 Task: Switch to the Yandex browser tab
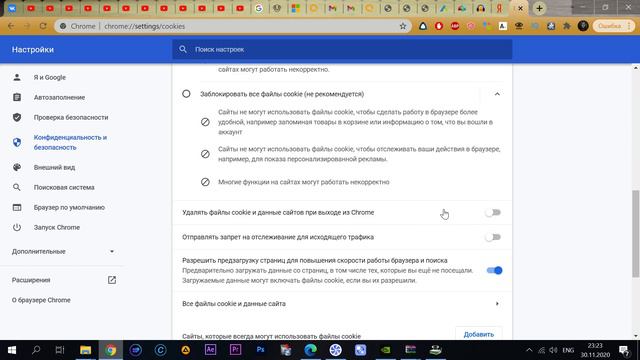500,8
